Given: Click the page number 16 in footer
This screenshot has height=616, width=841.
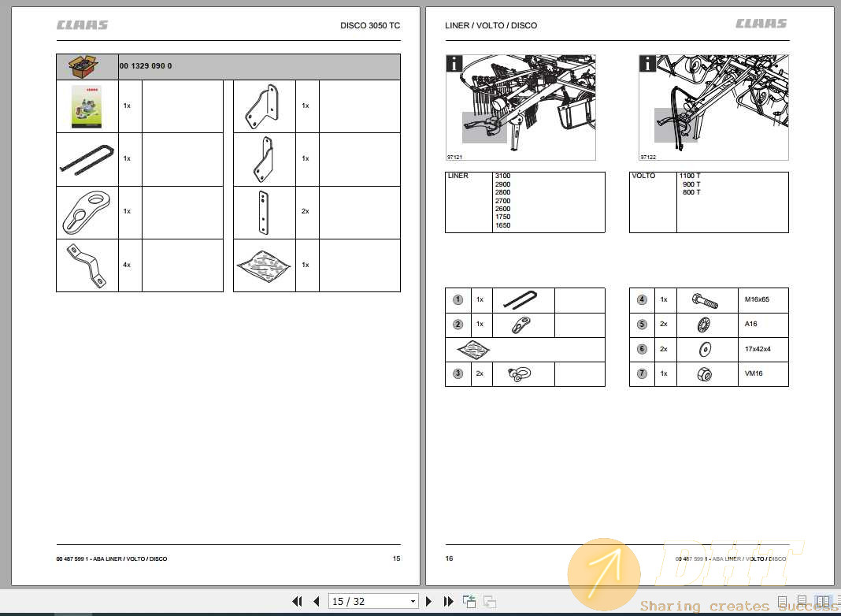Looking at the screenshot, I should tap(449, 558).
